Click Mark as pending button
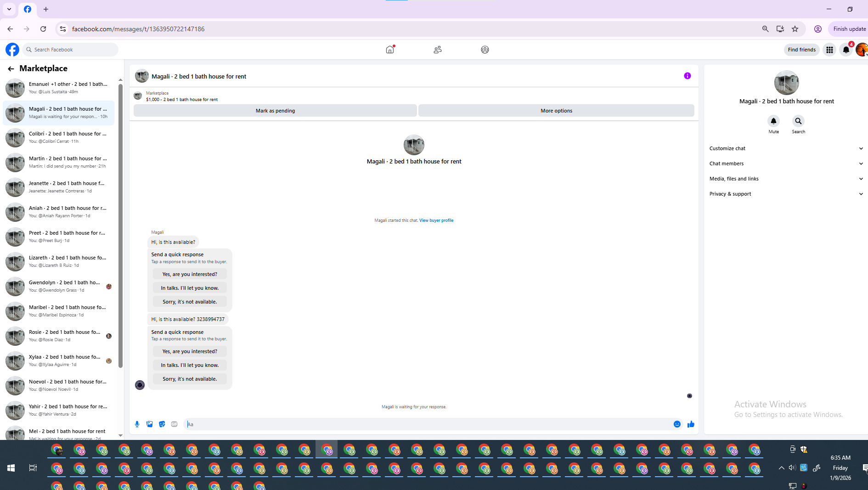This screenshot has height=490, width=868. (x=275, y=111)
